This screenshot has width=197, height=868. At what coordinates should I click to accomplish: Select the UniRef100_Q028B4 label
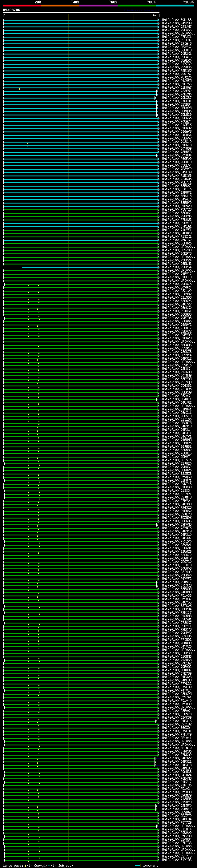177,155
